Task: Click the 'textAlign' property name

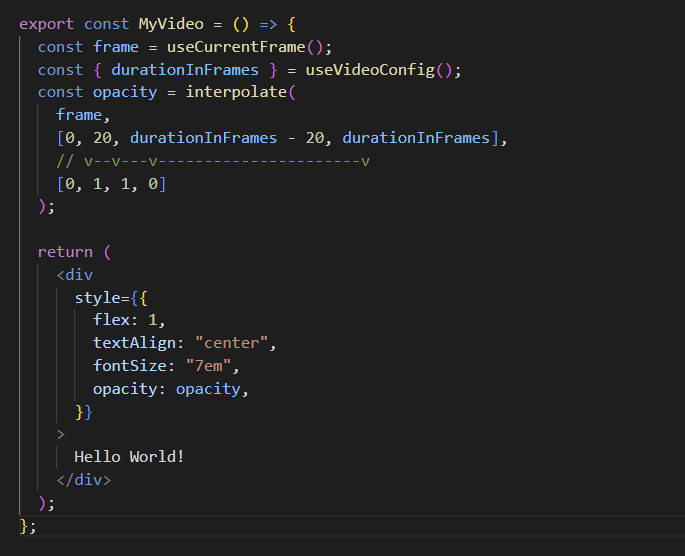Action: pos(134,343)
